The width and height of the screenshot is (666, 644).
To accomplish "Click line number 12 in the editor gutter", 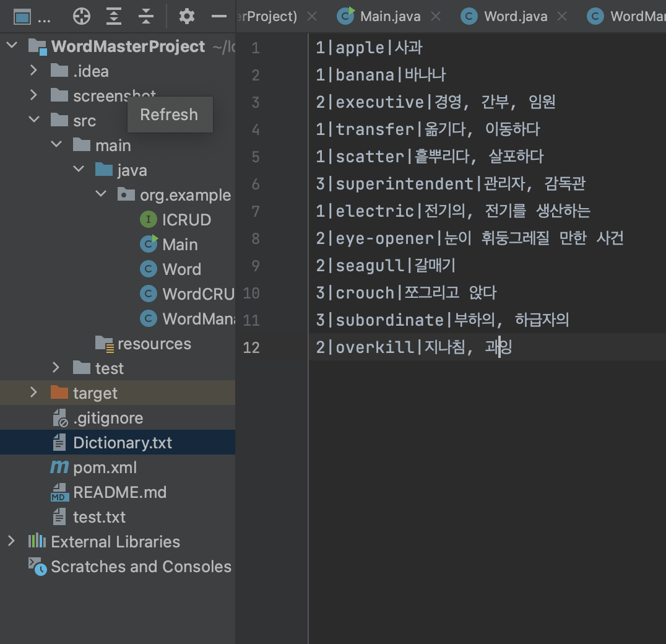I will pos(251,347).
